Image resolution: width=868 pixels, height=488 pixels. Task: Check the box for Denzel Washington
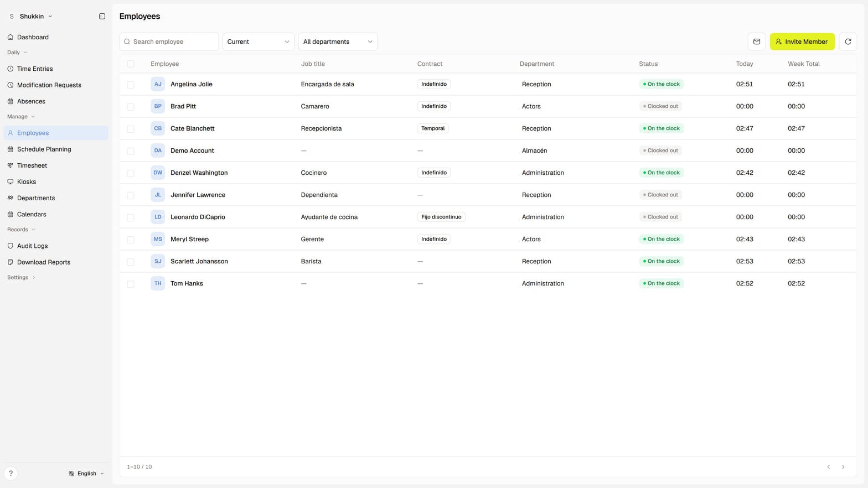[x=131, y=173]
